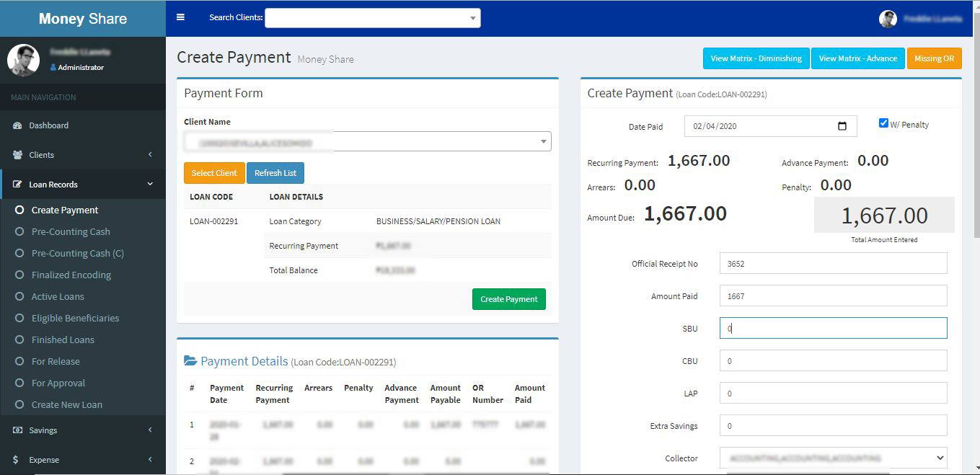The width and height of the screenshot is (980, 475).
Task: Click the user avatar in the top bar
Action: coord(888,19)
